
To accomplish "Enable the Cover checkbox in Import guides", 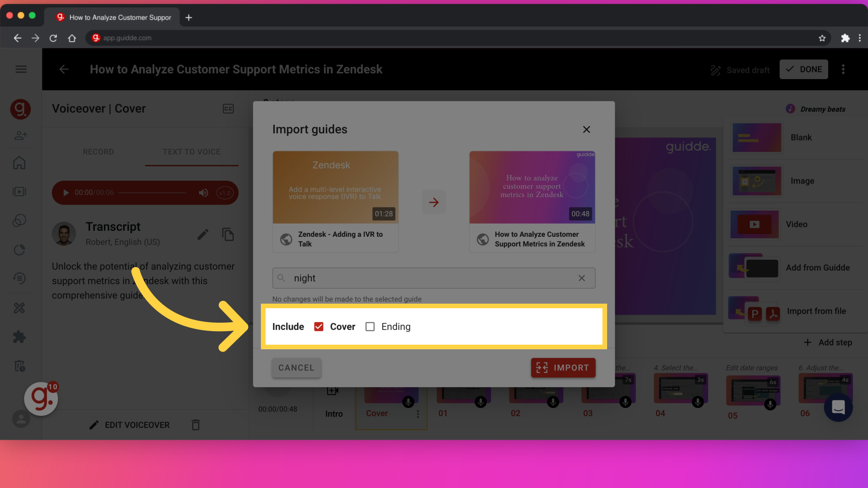I will 318,327.
